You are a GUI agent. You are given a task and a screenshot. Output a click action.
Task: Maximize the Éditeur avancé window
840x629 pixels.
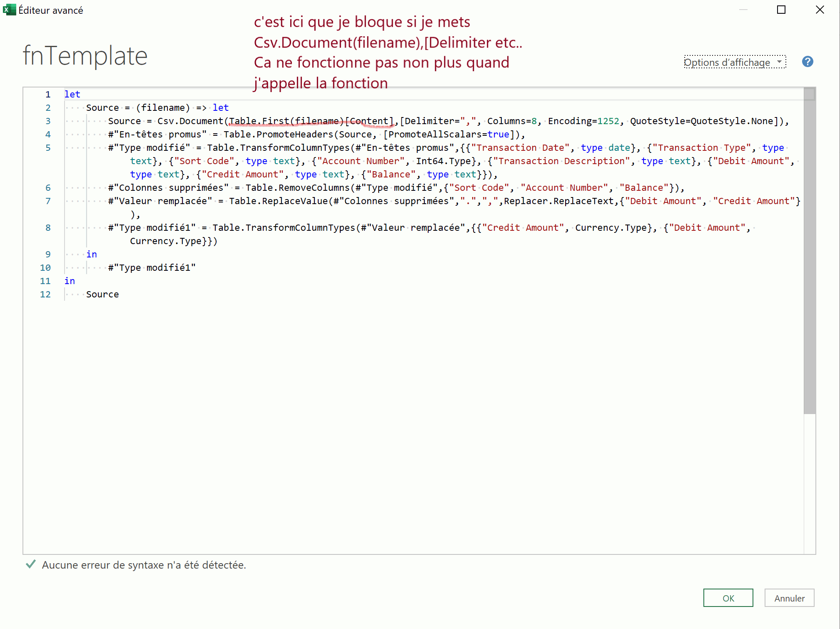coord(781,10)
